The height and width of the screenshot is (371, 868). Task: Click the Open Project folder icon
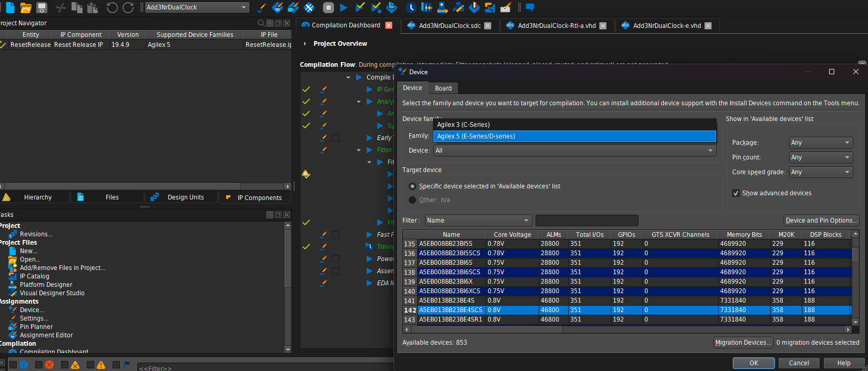pos(26,7)
